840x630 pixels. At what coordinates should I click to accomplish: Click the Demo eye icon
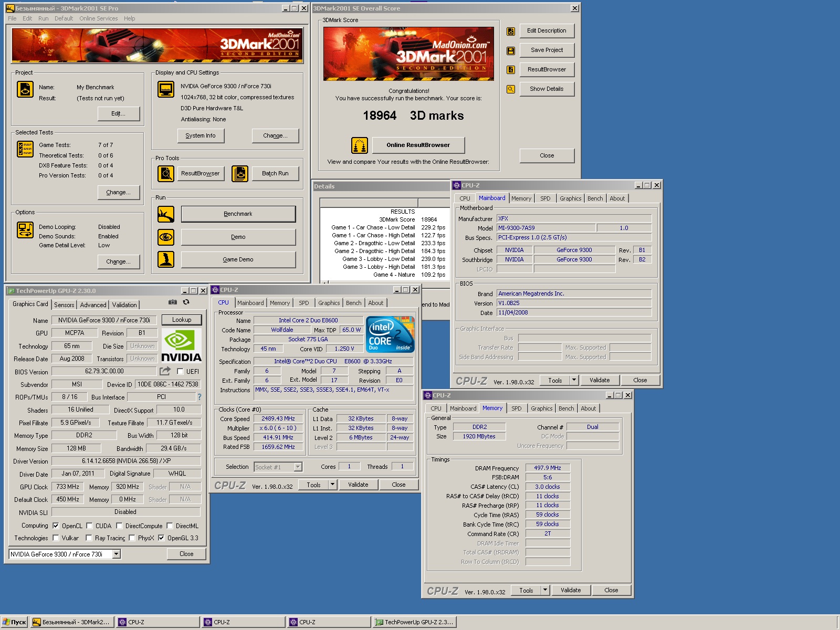click(x=166, y=237)
